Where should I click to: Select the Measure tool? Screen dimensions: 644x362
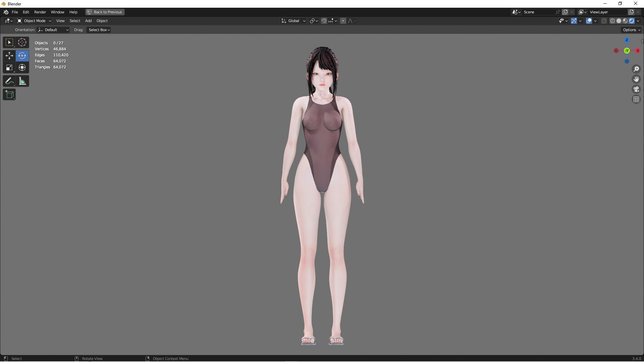22,81
